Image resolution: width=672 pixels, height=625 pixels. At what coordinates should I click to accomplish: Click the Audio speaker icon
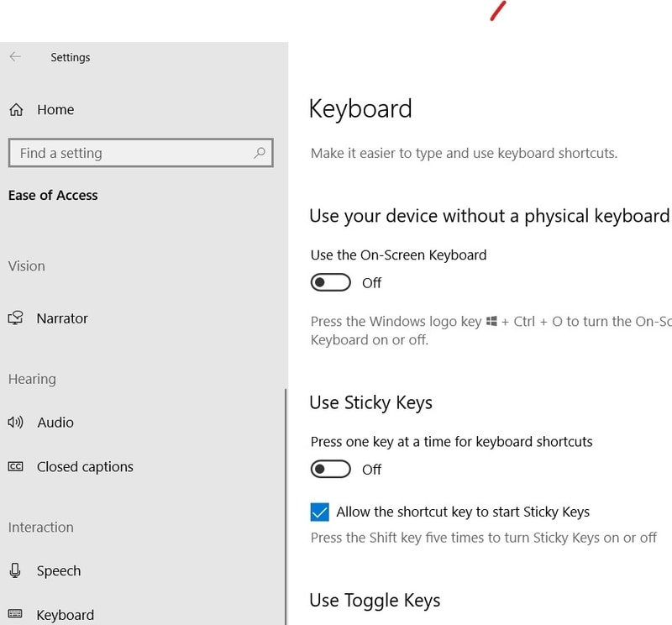tap(15, 422)
